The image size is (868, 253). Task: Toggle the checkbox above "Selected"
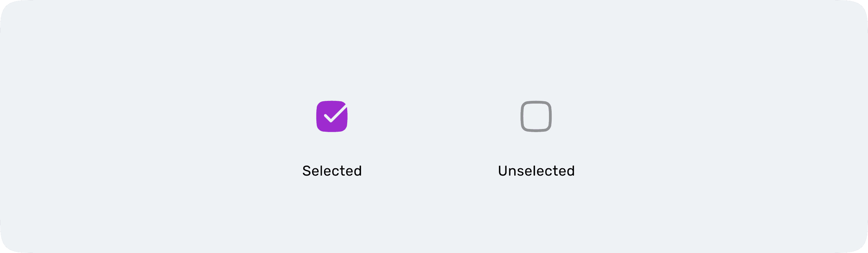point(332,116)
